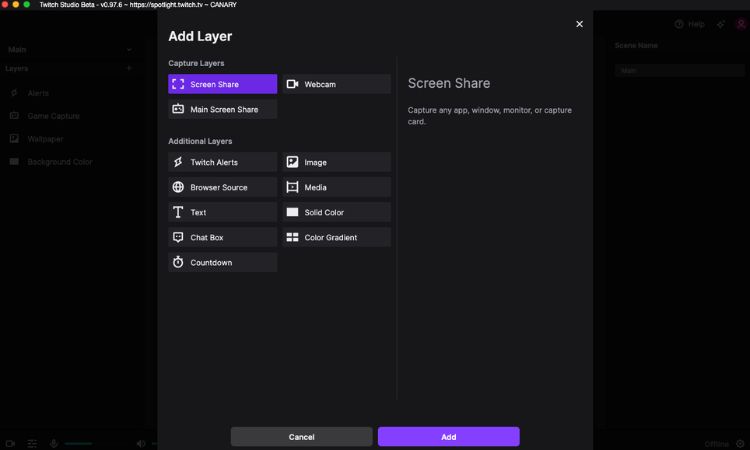750x450 pixels.
Task: Click the Countdown stopwatch icon
Action: 178,262
